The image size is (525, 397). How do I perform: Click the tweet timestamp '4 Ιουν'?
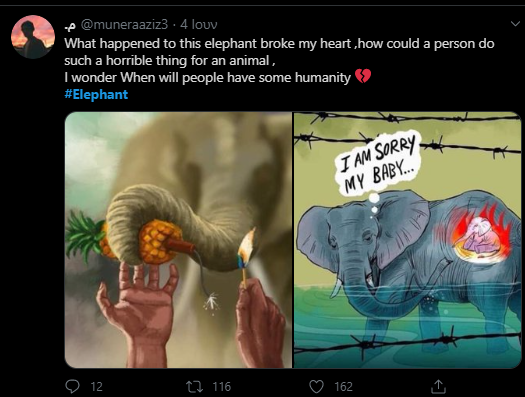pyautogui.click(x=199, y=24)
